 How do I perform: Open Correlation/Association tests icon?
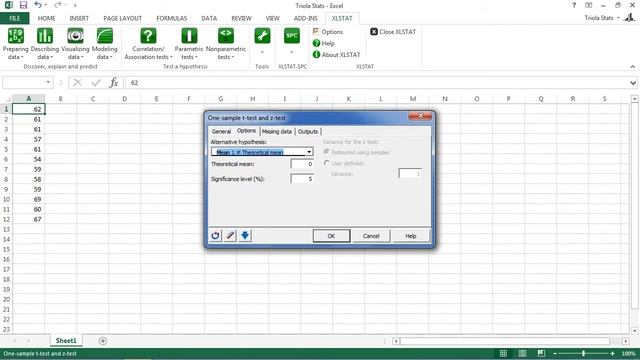(x=148, y=36)
